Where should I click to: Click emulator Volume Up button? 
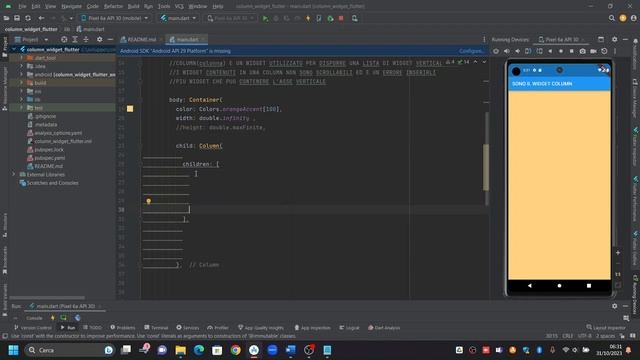coord(507,51)
